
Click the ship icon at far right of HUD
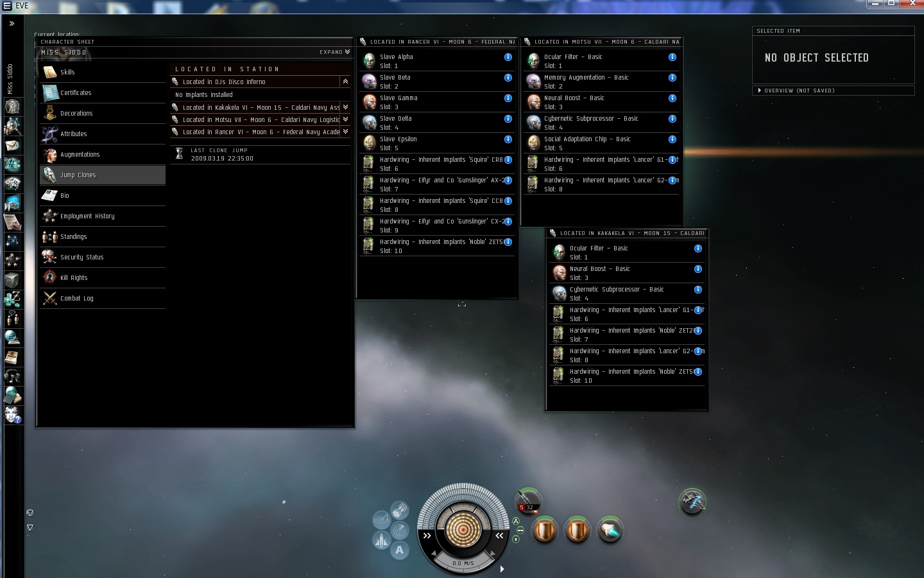click(x=692, y=502)
